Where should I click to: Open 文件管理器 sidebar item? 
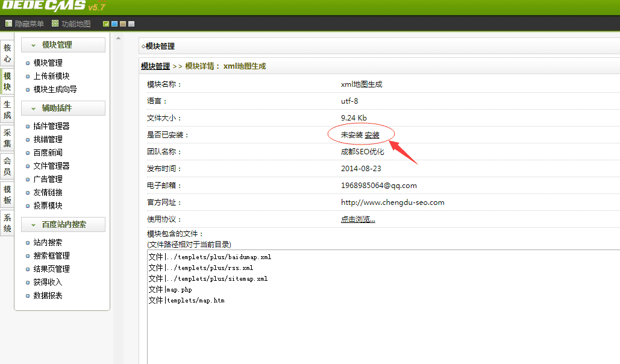tap(51, 166)
